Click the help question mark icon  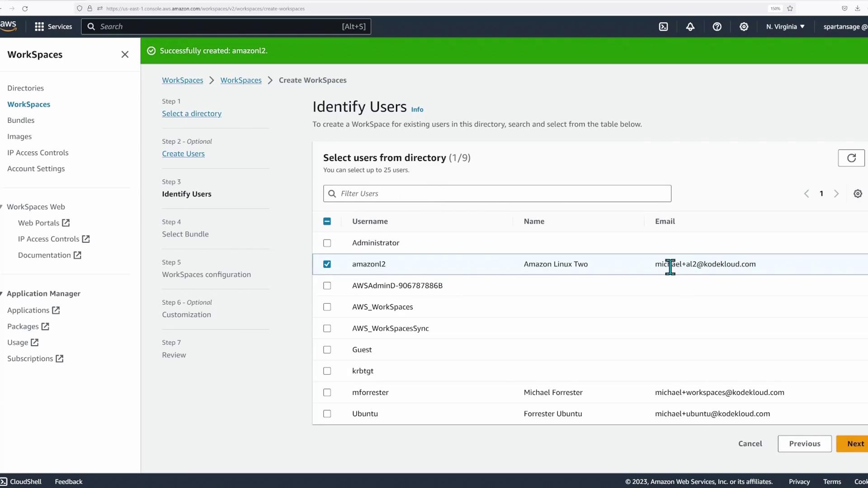717,27
